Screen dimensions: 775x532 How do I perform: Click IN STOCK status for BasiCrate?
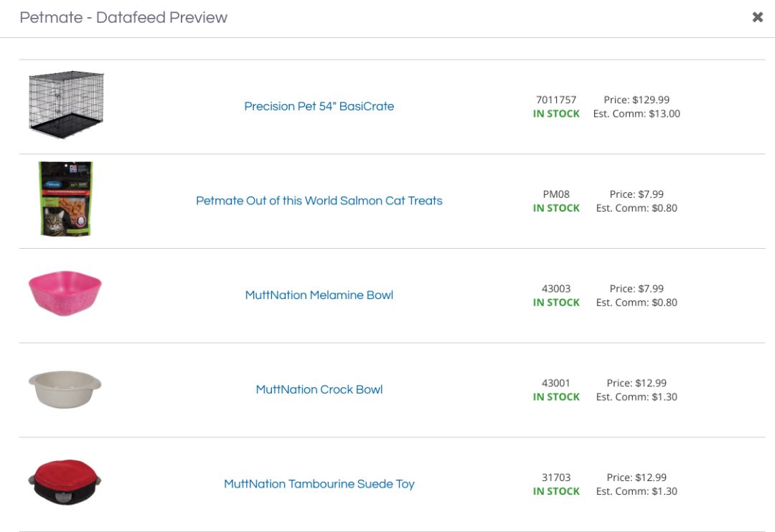tap(556, 113)
